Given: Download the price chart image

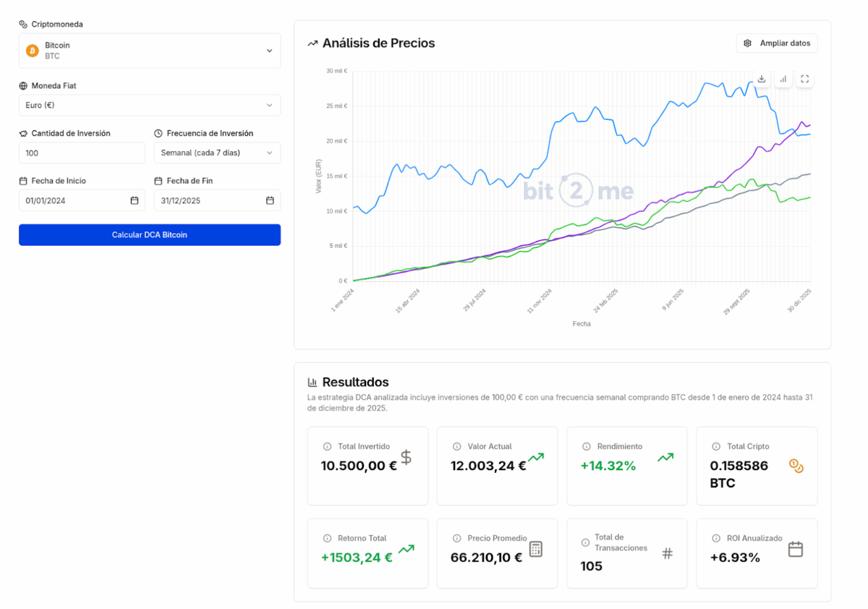Looking at the screenshot, I should coord(762,79).
